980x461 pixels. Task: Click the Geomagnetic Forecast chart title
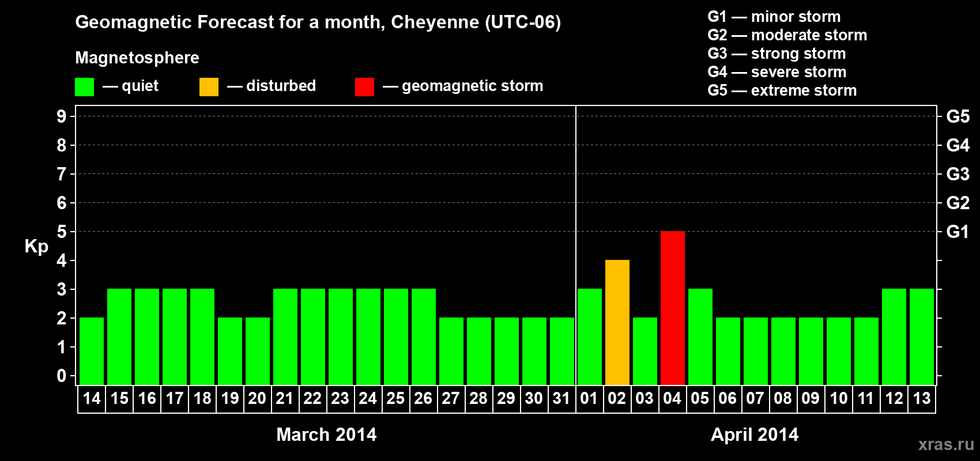pyautogui.click(x=318, y=22)
